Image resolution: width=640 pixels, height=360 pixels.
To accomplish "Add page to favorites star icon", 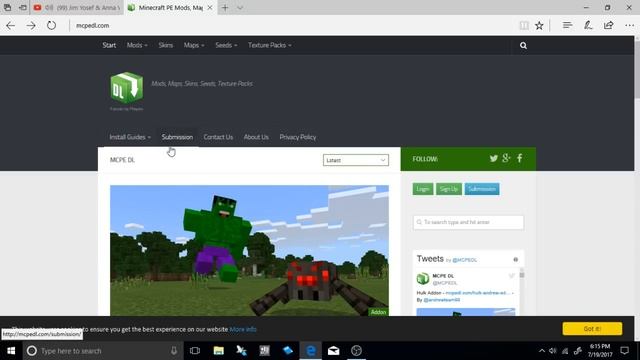I will 539,25.
